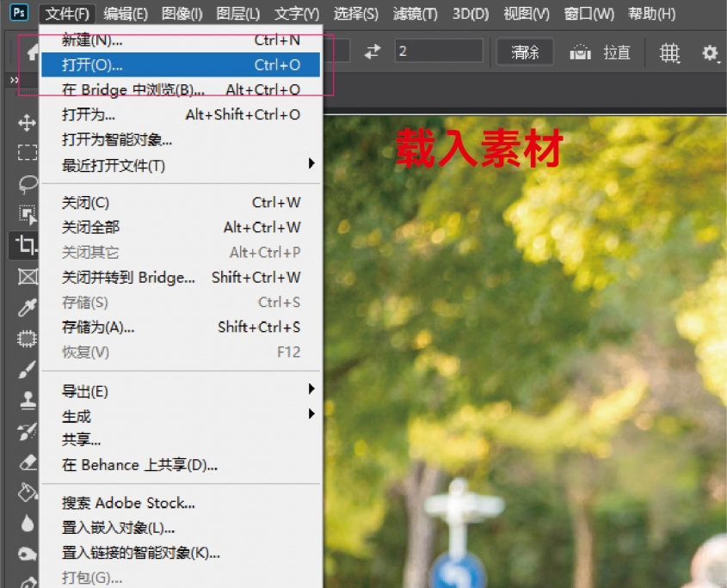The width and height of the screenshot is (727, 588).
Task: Click the Photoshop Ps logo icon
Action: 20,13
